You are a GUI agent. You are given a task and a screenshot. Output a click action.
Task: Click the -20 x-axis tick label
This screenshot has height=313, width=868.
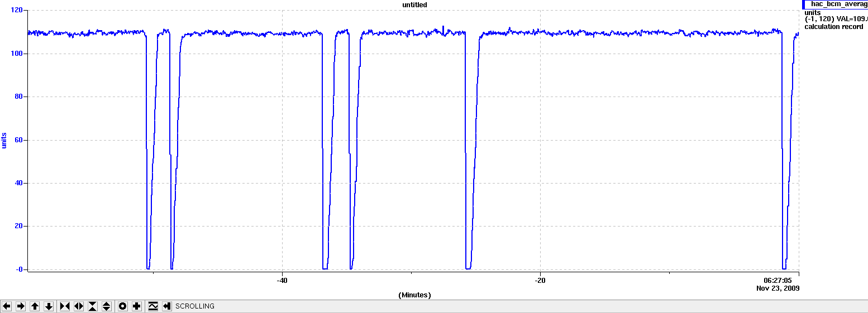click(540, 280)
